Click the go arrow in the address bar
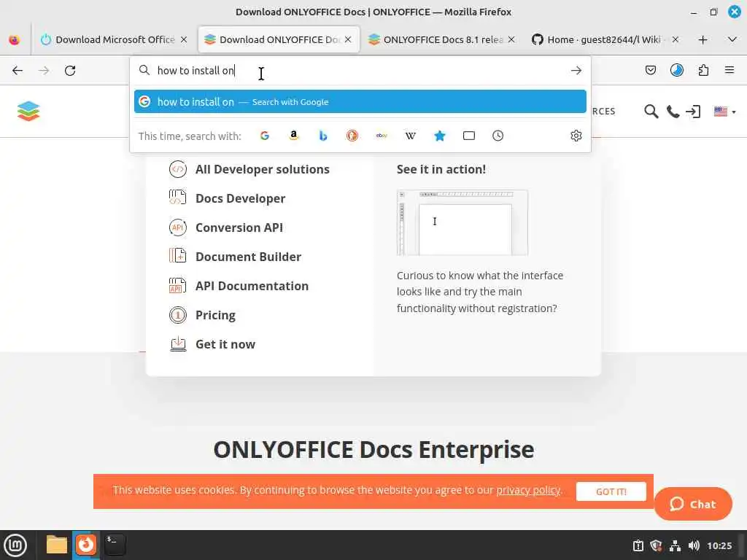Viewport: 747px width, 560px height. point(576,71)
